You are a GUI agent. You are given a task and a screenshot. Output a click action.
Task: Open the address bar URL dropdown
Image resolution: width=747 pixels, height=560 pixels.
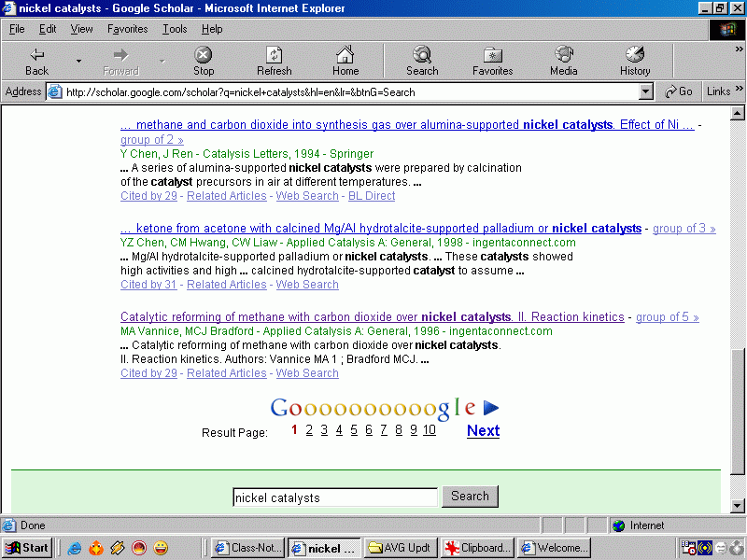[x=645, y=91]
